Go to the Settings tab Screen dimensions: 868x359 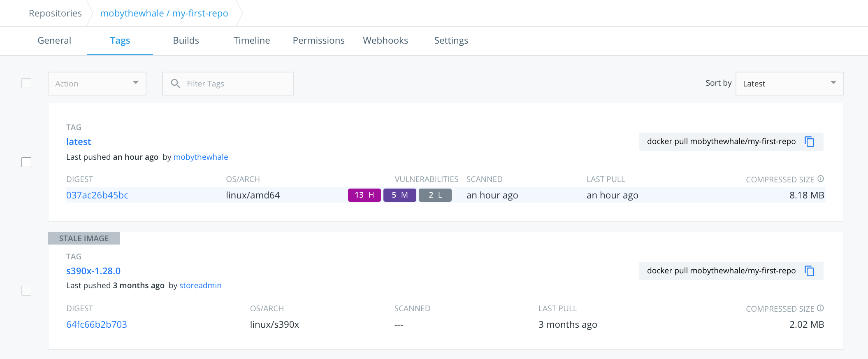pyautogui.click(x=451, y=40)
